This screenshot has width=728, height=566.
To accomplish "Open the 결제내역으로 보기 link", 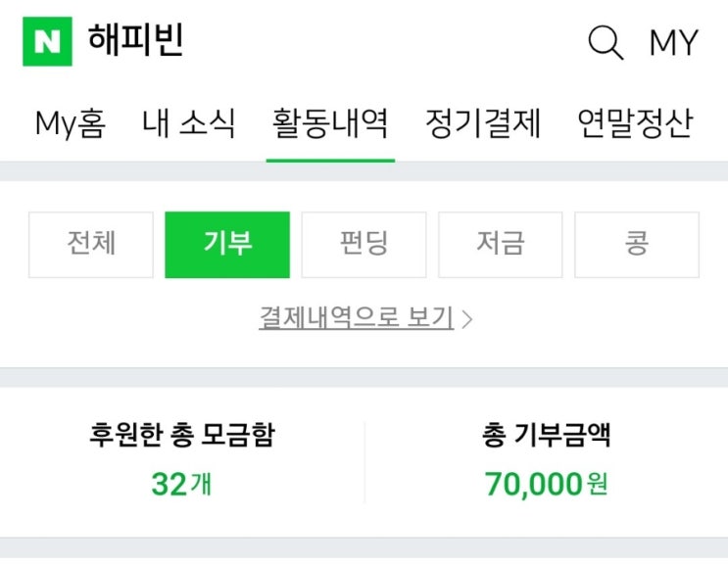I will coord(356,318).
